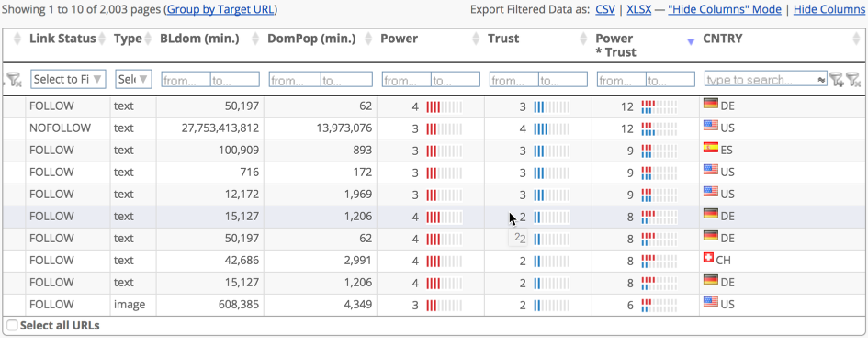Click the Power*Trust grid icon in CH row
This screenshot has width=868, height=346.
pos(659,261)
